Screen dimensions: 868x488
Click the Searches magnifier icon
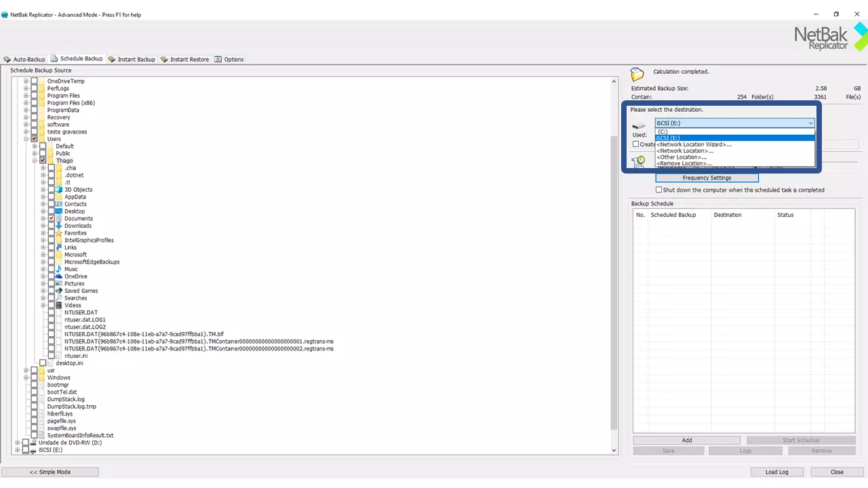pyautogui.click(x=59, y=298)
